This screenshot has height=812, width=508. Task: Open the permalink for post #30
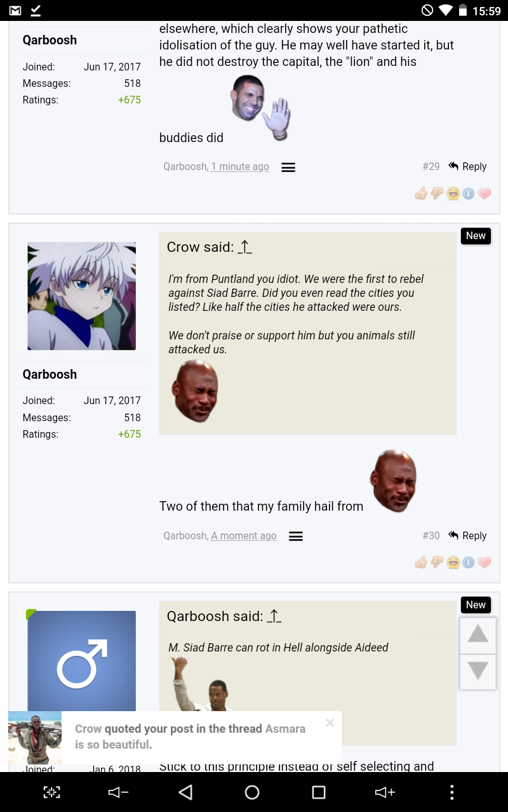431,535
